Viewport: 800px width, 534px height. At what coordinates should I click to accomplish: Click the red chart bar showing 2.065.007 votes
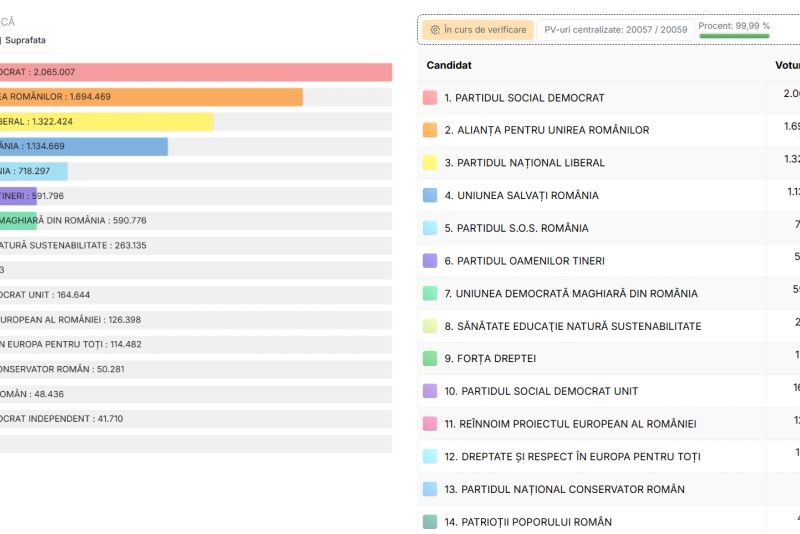click(200, 72)
